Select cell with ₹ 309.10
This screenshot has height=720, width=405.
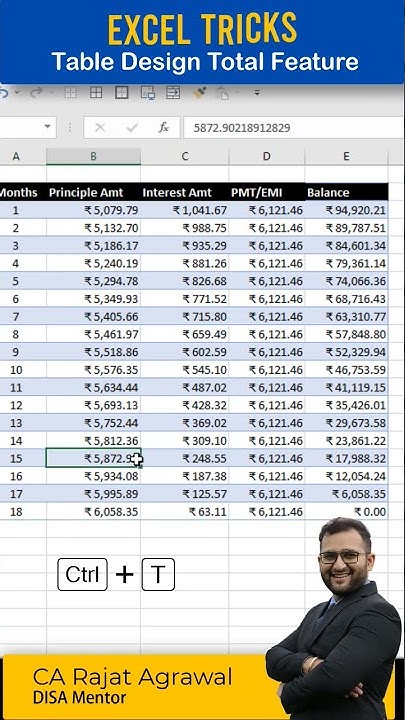coord(185,441)
